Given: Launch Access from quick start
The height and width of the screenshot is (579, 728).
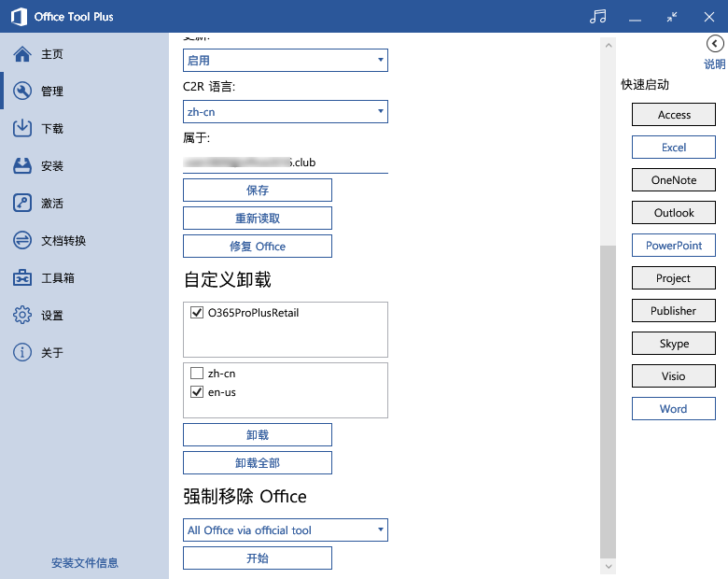Looking at the screenshot, I should [674, 114].
